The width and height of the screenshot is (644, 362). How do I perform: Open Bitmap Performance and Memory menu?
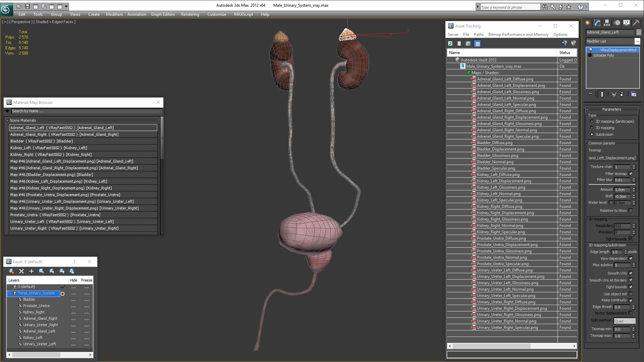518,35
